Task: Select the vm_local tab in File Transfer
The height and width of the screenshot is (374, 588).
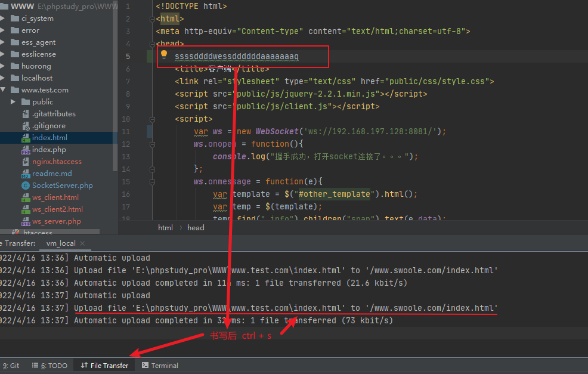Action: pyautogui.click(x=60, y=243)
